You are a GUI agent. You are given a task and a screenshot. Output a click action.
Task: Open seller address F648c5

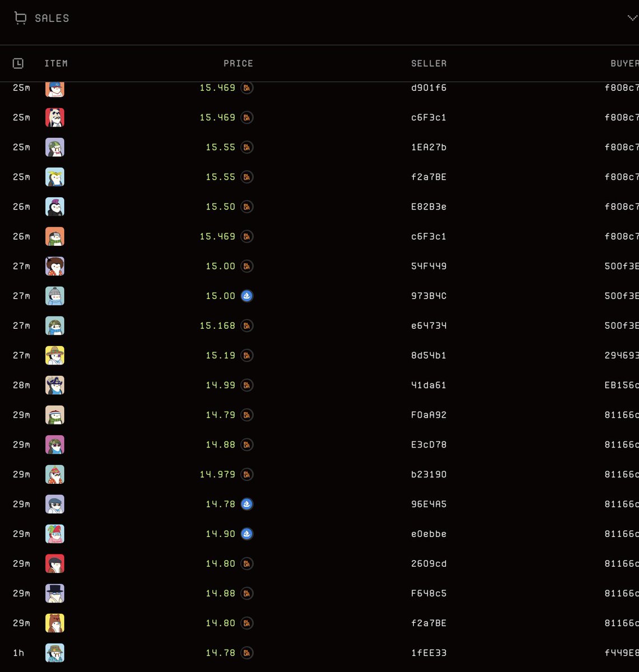tap(429, 593)
